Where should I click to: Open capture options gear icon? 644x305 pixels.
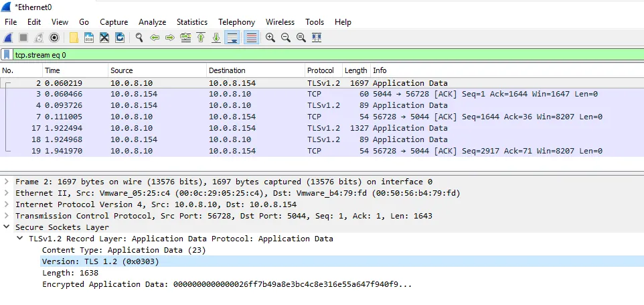[54, 38]
